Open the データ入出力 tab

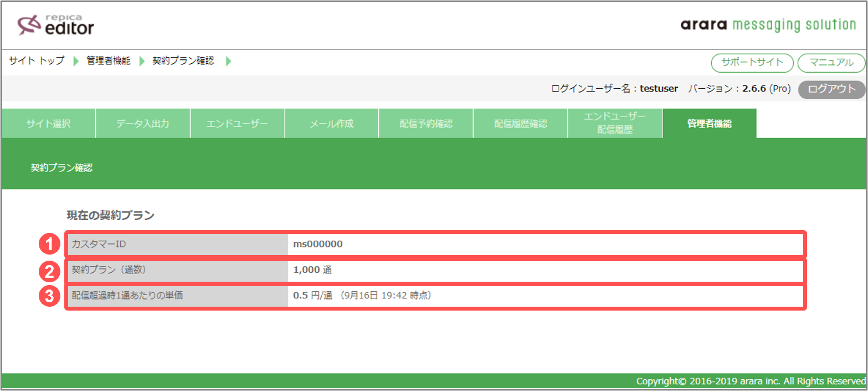[x=143, y=124]
